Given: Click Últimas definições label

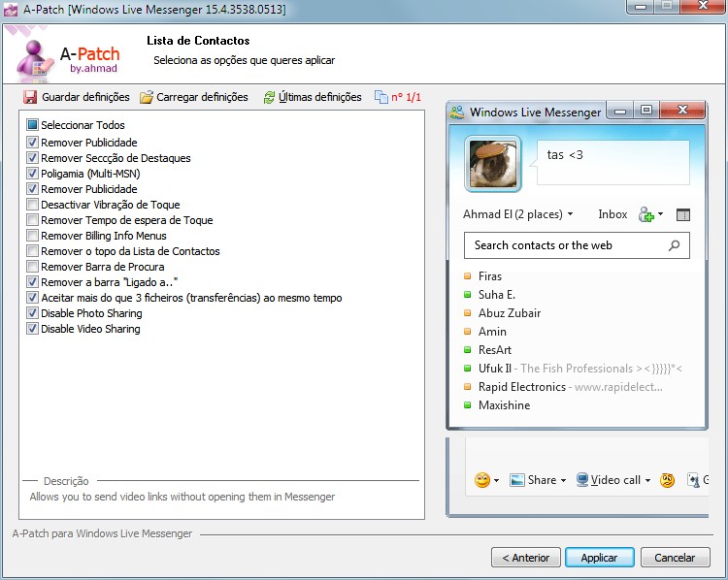Looking at the screenshot, I should click(320, 97).
